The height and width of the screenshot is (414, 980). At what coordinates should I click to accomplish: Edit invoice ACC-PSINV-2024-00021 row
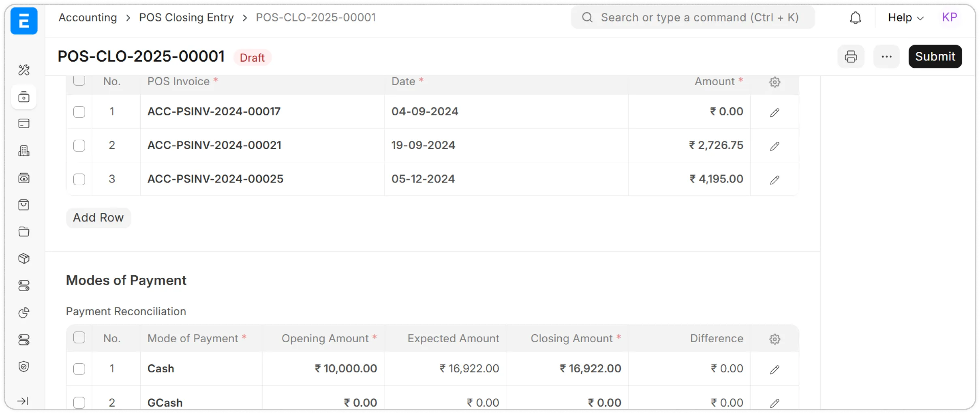tap(774, 146)
